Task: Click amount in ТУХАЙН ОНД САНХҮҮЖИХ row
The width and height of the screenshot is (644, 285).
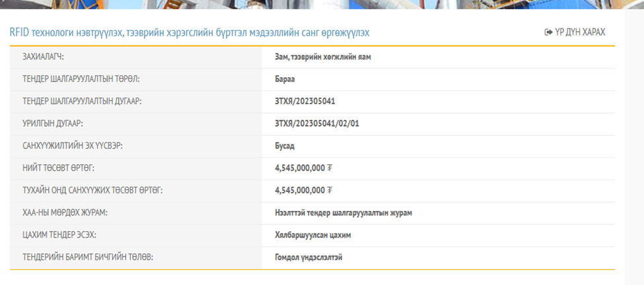Action: coord(303,191)
